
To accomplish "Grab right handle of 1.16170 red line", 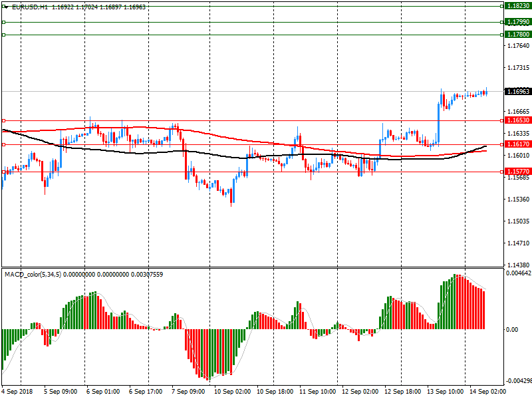I will click(x=502, y=144).
